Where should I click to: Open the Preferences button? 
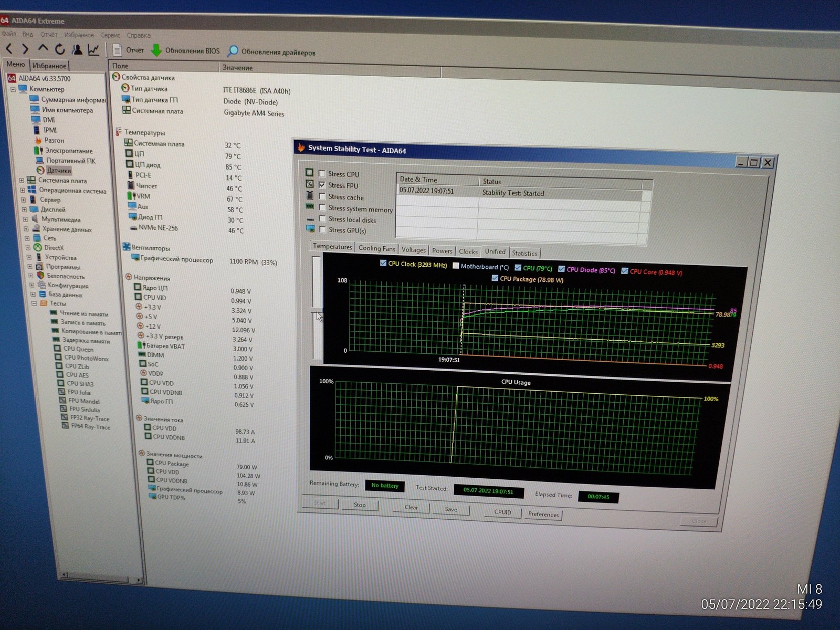coord(543,514)
